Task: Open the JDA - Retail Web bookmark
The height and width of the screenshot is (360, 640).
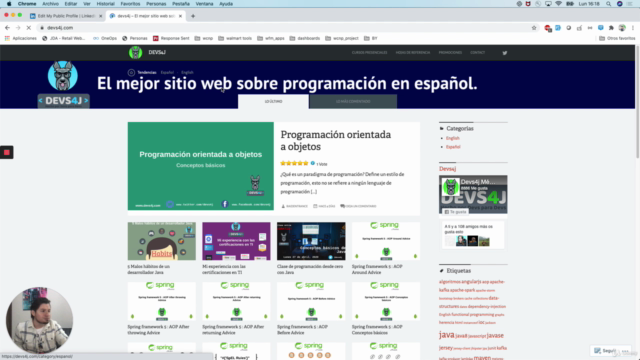Action: (x=64, y=38)
